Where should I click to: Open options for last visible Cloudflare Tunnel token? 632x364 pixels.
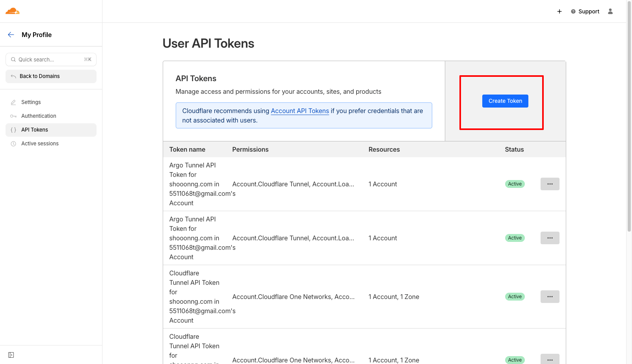tap(550, 359)
